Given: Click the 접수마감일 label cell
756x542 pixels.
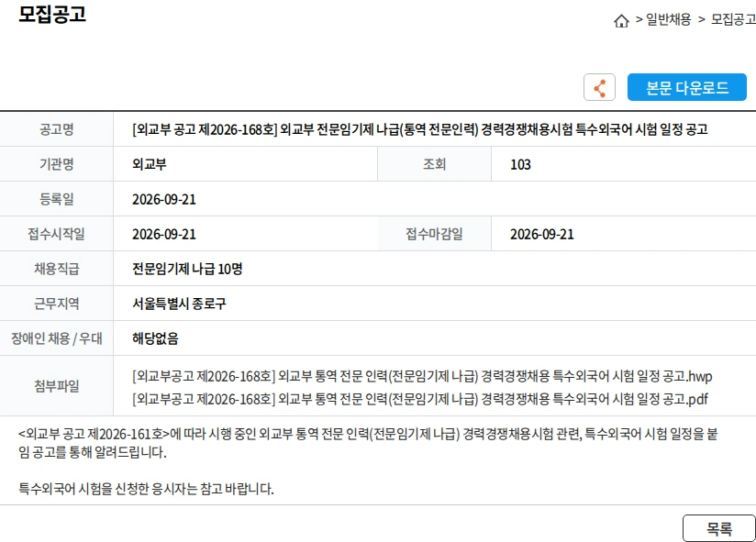Looking at the screenshot, I should click(x=434, y=234).
